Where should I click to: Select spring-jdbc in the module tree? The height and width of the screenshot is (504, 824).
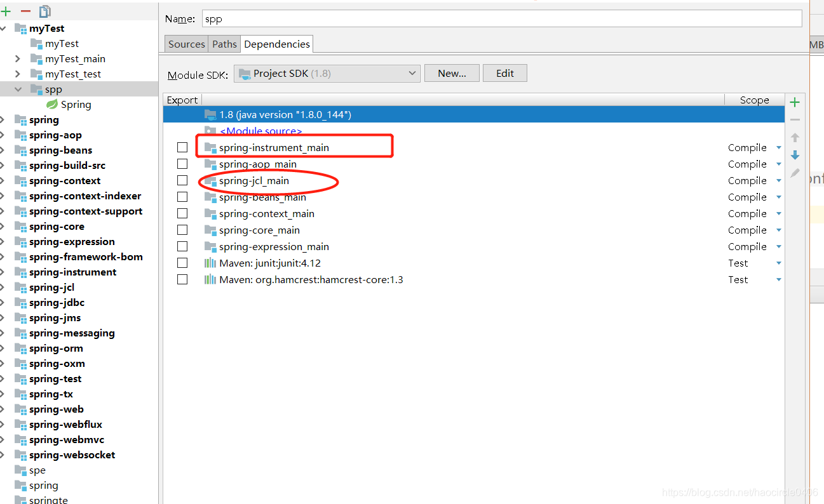point(57,303)
